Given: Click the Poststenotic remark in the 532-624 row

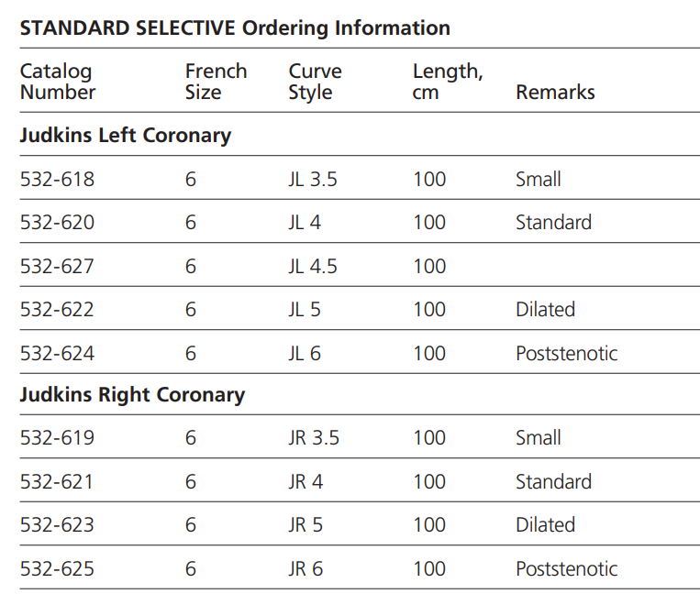Looking at the screenshot, I should [x=566, y=353].
